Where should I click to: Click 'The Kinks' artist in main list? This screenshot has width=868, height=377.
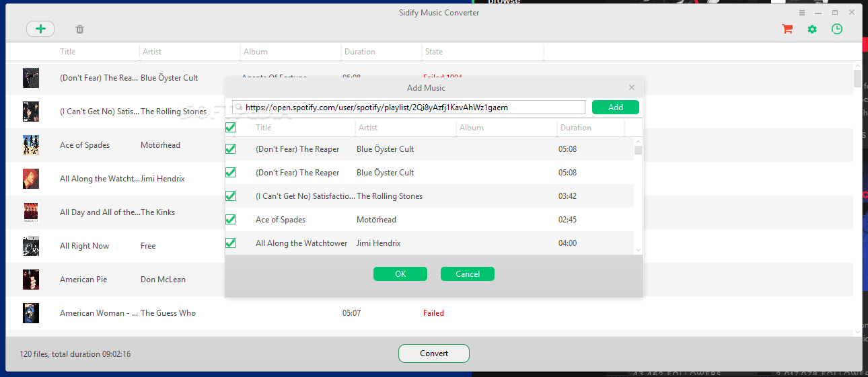157,212
